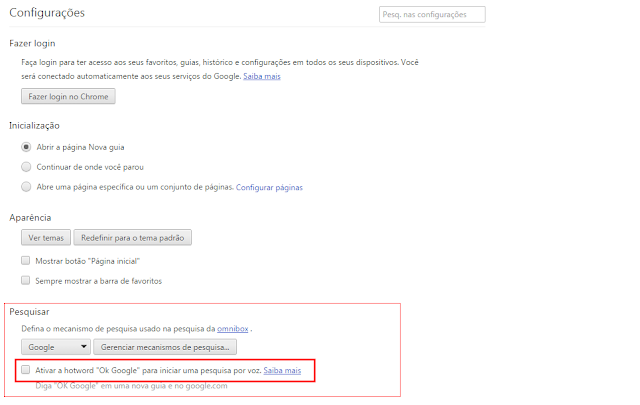Open 'Saiba mais' link in Fazer login section
The height and width of the screenshot is (405, 640).
(x=262, y=76)
